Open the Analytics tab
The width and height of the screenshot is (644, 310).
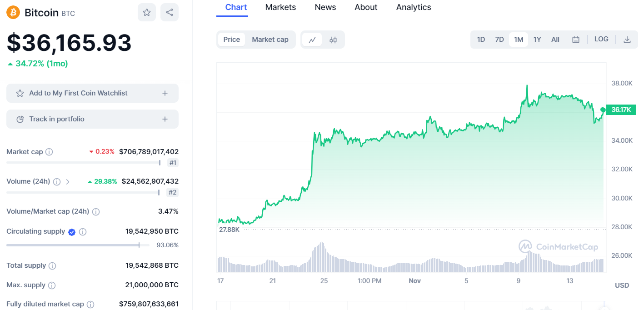pyautogui.click(x=414, y=7)
